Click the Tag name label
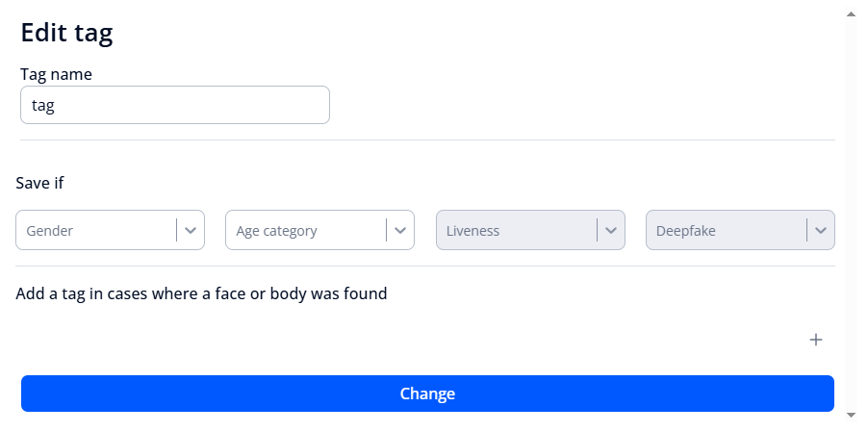This screenshot has height=432, width=868. tap(56, 74)
